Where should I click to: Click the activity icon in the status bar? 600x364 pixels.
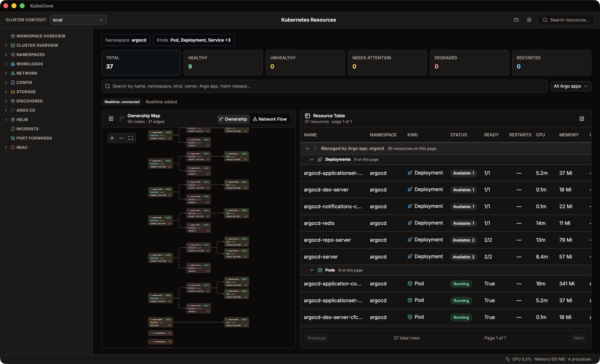click(x=508, y=359)
